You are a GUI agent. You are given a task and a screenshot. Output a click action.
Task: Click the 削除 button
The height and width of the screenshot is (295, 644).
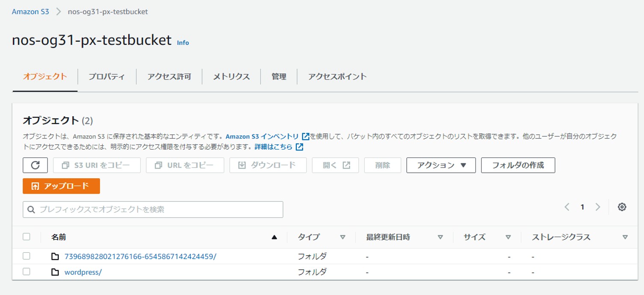pyautogui.click(x=382, y=165)
